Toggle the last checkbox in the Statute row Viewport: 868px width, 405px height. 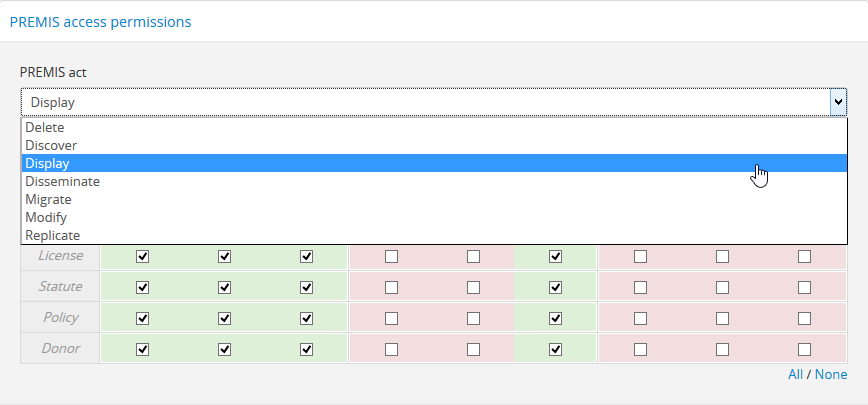click(x=804, y=288)
